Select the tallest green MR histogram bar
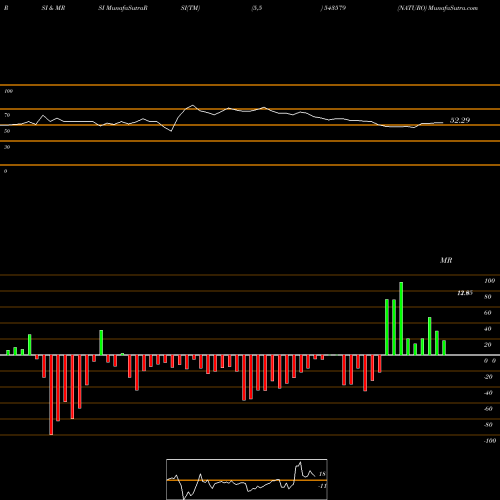This screenshot has height=500, width=500. click(x=401, y=319)
